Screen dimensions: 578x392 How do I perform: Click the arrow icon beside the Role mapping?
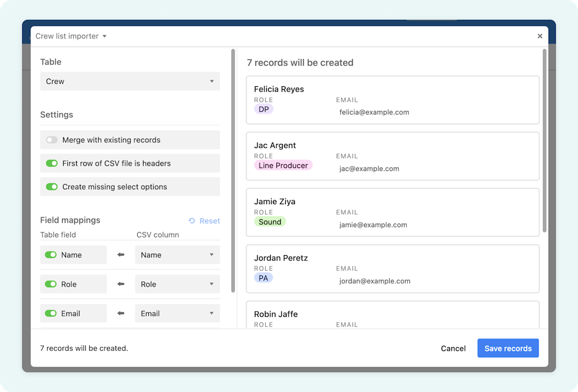(120, 284)
